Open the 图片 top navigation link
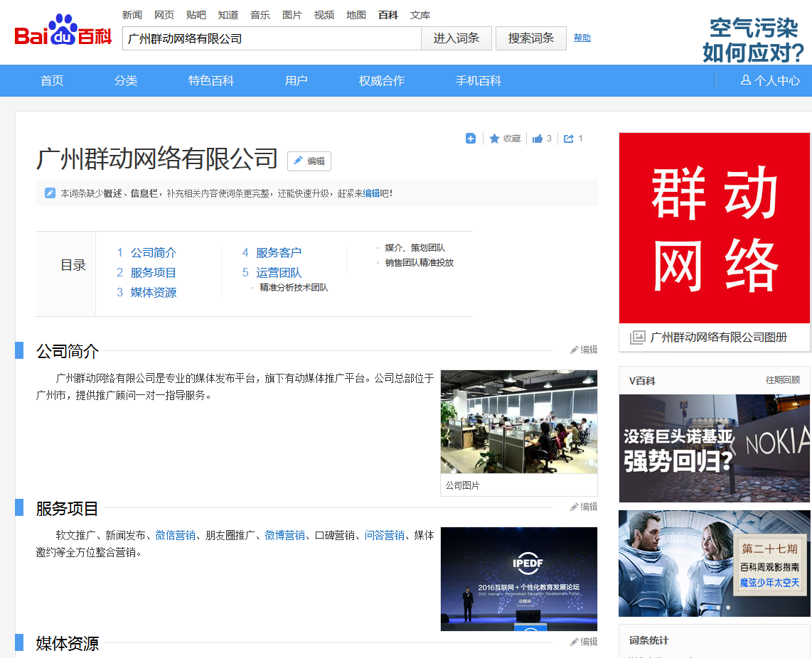 coord(292,15)
